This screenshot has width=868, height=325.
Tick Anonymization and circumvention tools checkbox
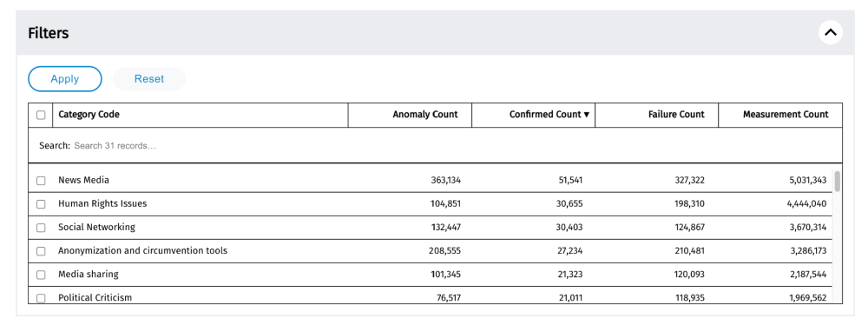click(x=41, y=251)
